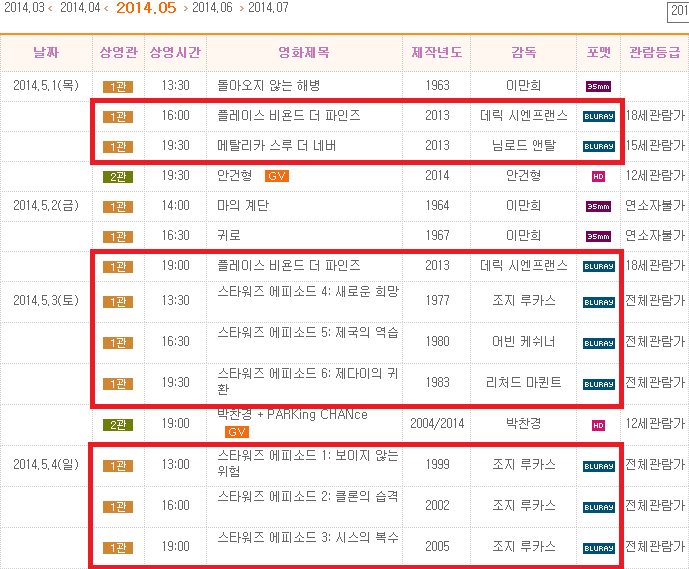
Task: Click 2관 badge in the 박찬경 row
Action: click(118, 425)
